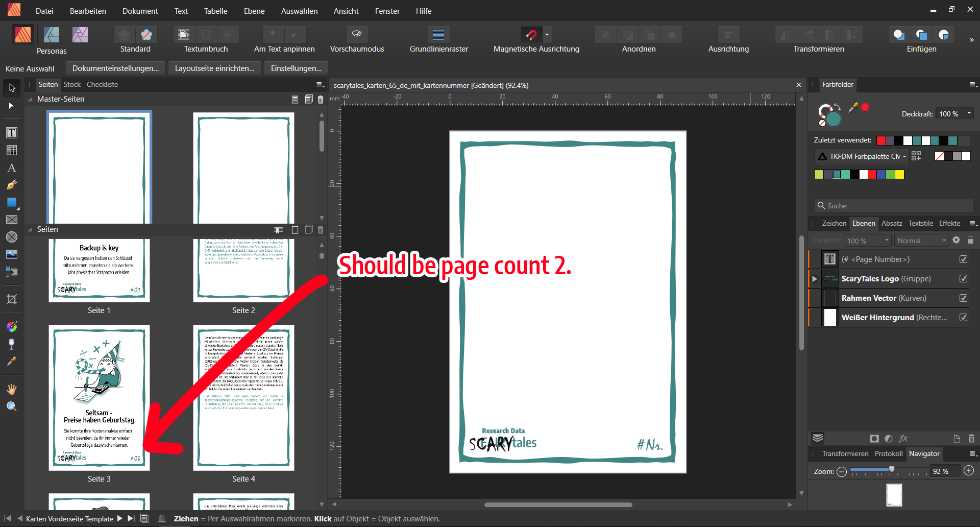Image resolution: width=980 pixels, height=527 pixels.
Task: Select the Seite 3 page thumbnail
Action: click(x=99, y=398)
